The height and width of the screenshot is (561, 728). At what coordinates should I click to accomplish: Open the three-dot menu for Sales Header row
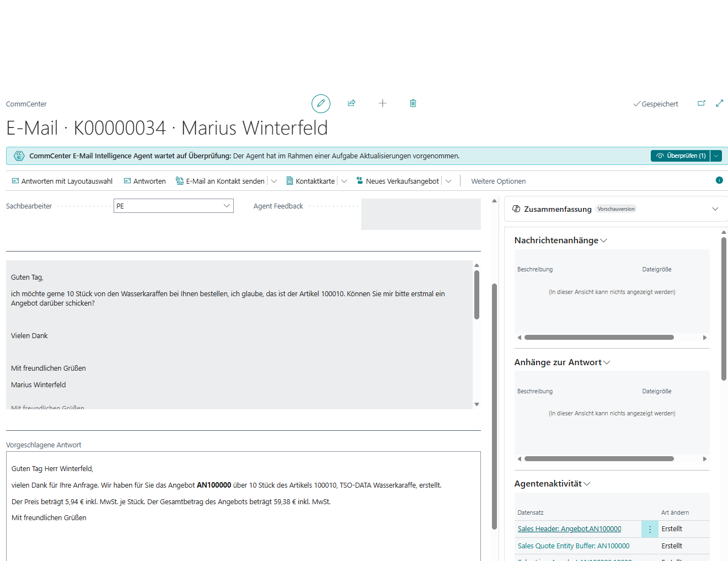[650, 529]
